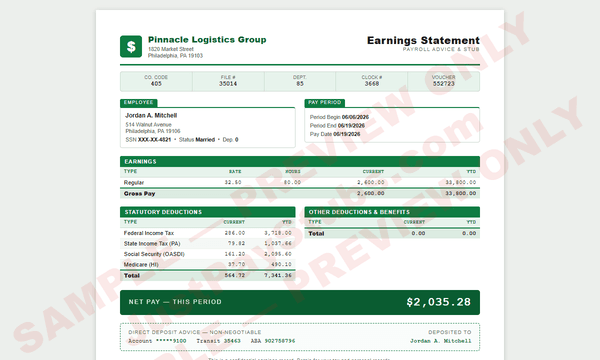
Task: Click the Social Security current 161.20
Action: click(235, 254)
